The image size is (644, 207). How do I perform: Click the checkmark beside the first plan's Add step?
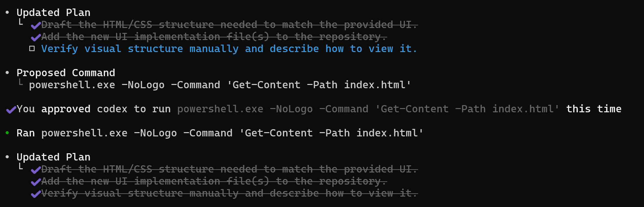tap(36, 37)
